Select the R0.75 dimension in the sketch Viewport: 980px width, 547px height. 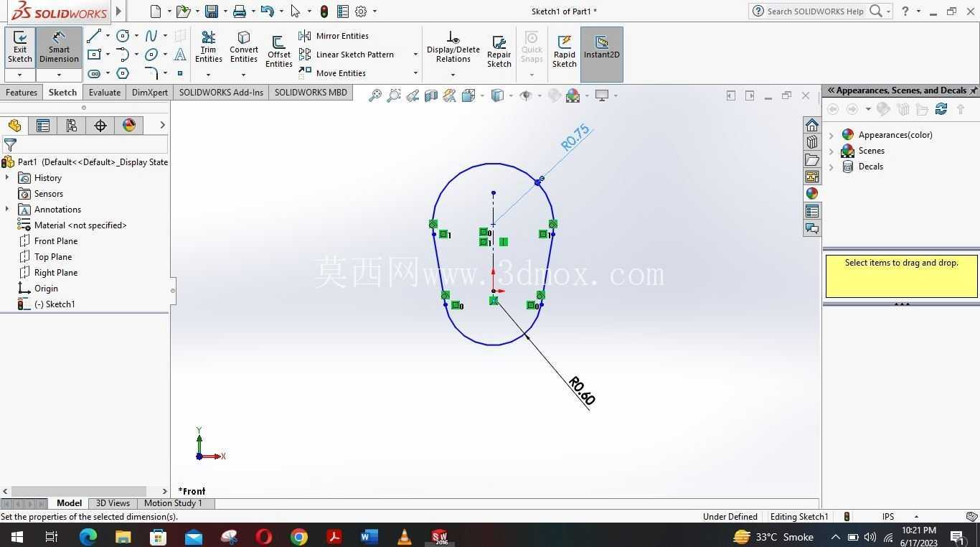click(575, 137)
